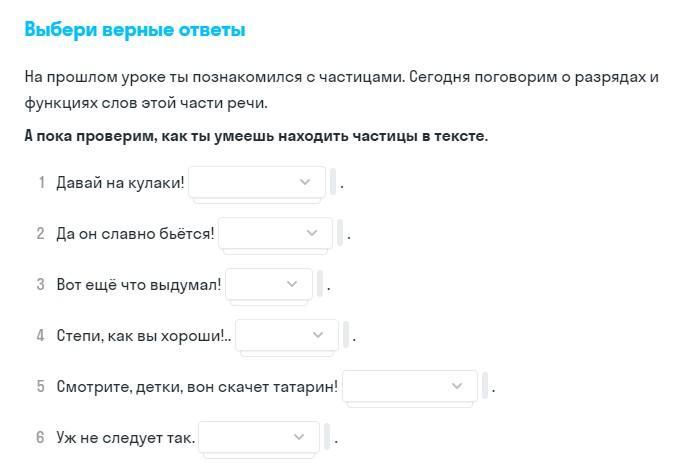Open the dropdown next to "Вот ещё что выдумал!"
Image resolution: width=696 pixels, height=466 pixels.
[x=268, y=284]
